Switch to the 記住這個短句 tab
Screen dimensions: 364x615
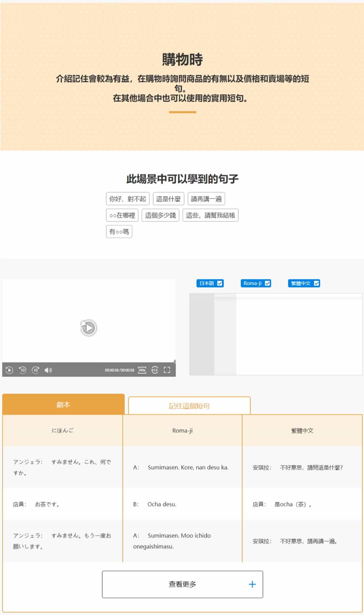click(x=189, y=406)
